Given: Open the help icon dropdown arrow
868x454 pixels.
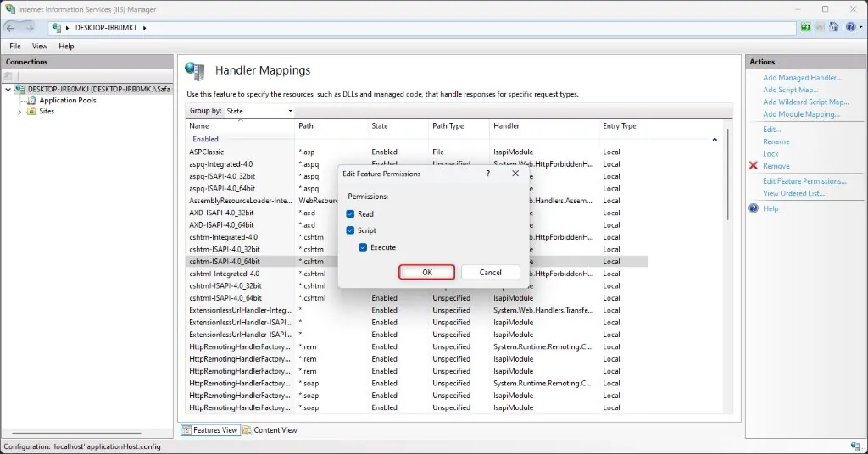Looking at the screenshot, I should (860, 27).
